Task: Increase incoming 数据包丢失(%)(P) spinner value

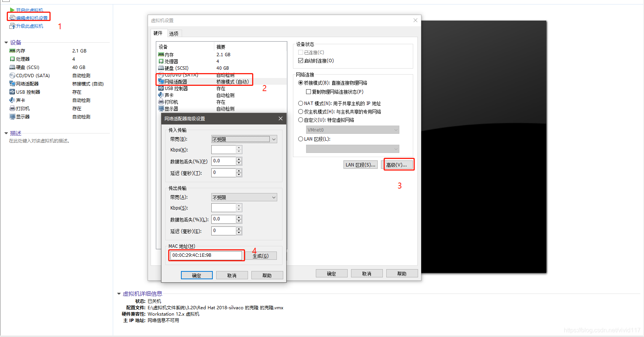Action: pyautogui.click(x=239, y=159)
